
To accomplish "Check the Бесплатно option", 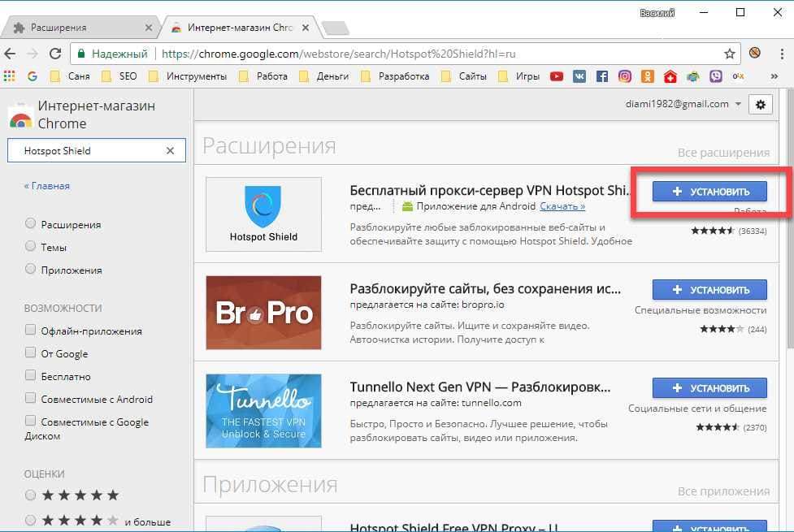I will point(30,375).
